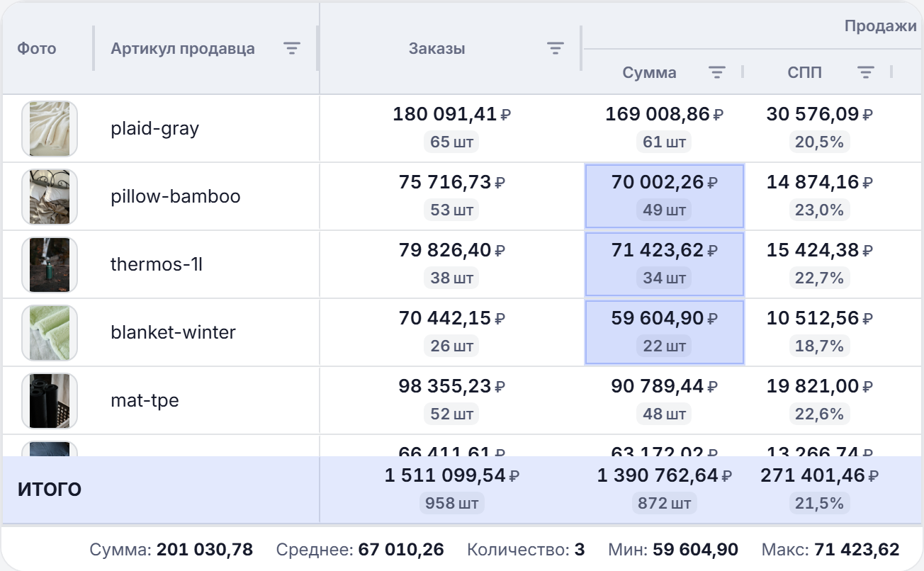
Task: Click Макс 71 423,62 in status bar
Action: tap(830, 549)
